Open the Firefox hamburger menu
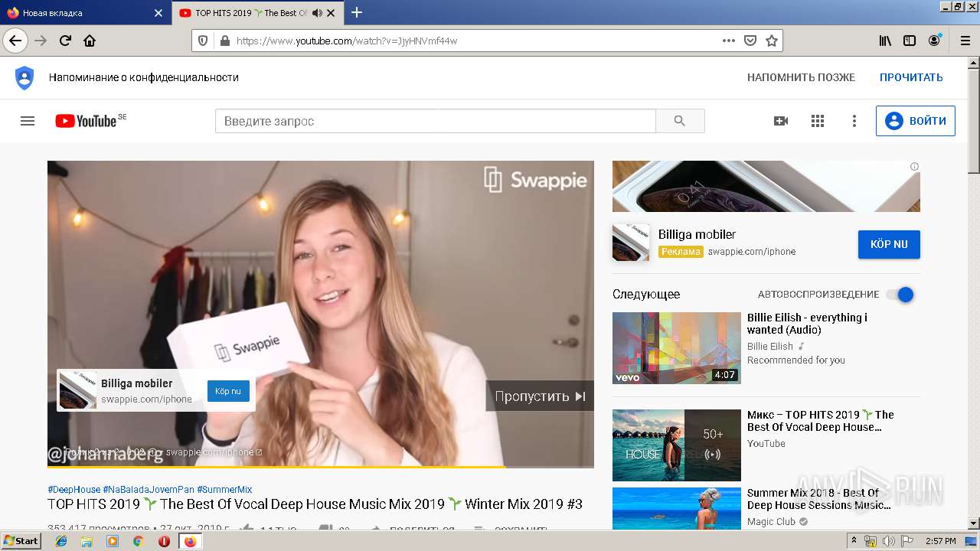980x551 pixels. coord(964,41)
